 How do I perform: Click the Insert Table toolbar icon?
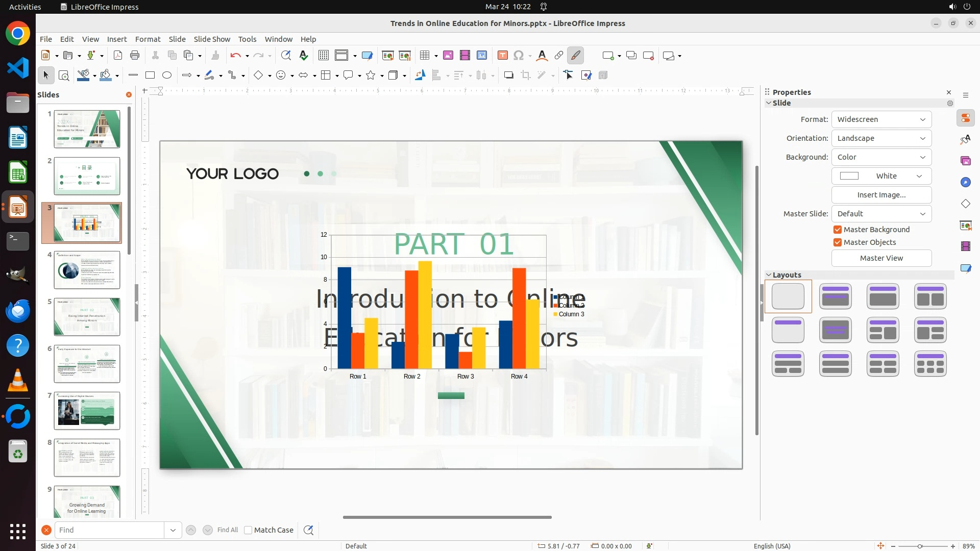pos(425,56)
